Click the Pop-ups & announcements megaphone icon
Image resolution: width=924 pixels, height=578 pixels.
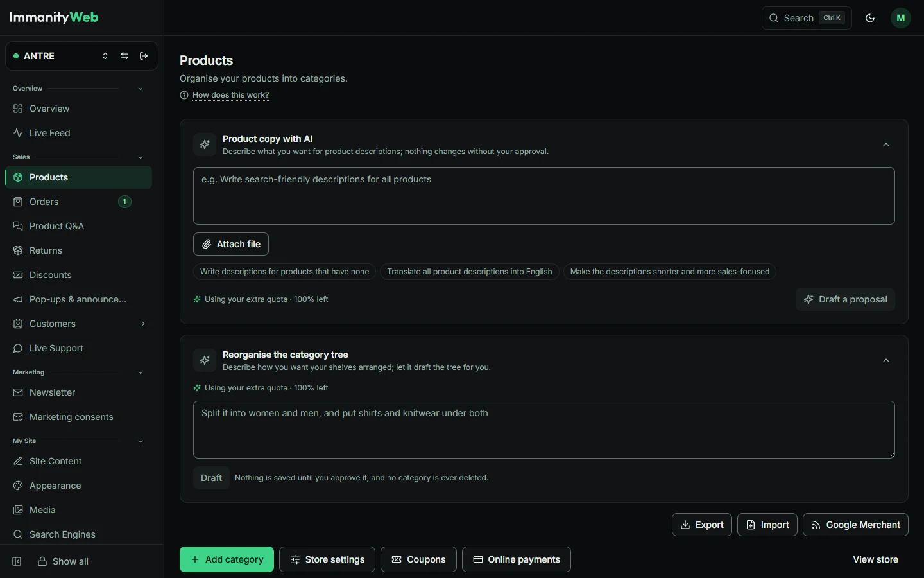pos(18,299)
